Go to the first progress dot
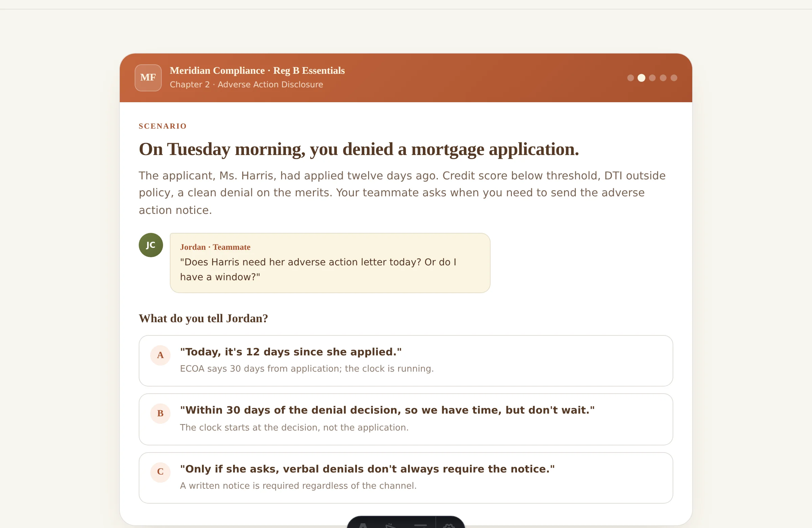 [x=631, y=78]
